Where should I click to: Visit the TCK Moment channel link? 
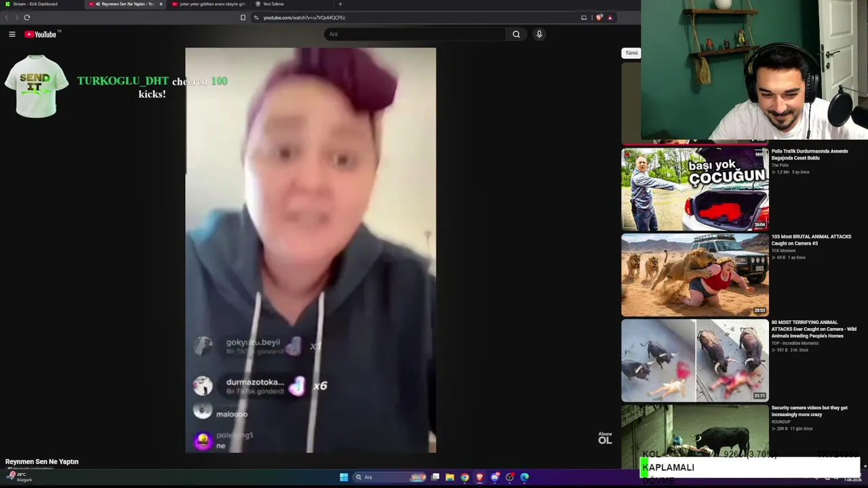coord(783,251)
